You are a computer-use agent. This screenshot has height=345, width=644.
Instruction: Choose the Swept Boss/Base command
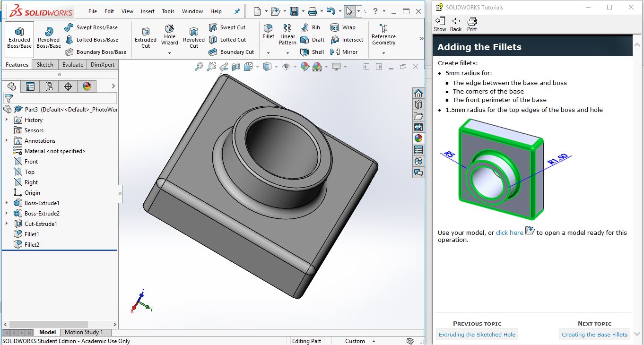point(91,27)
